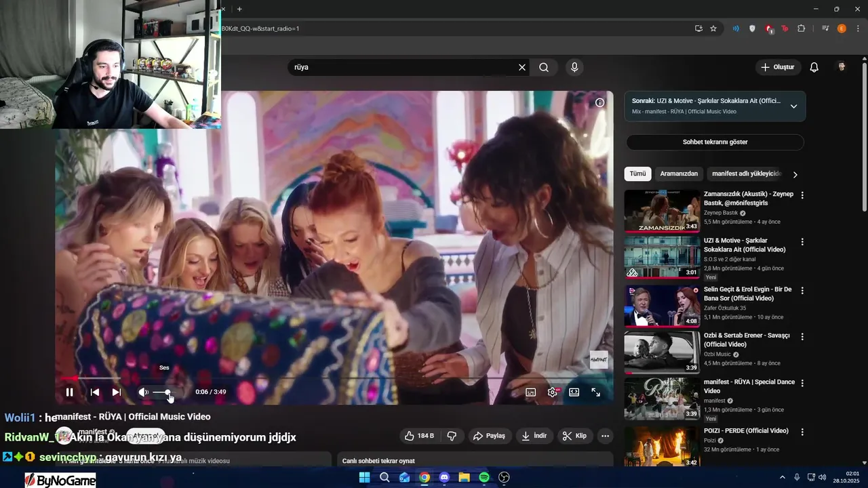Click 'Canlı sohbeti tekrar oynat' card

click(x=475, y=460)
